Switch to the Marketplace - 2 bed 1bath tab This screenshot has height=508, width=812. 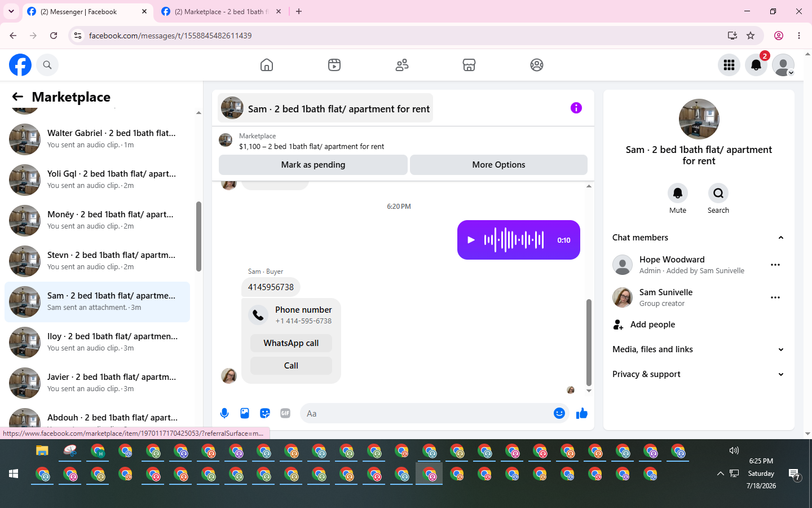click(x=221, y=11)
